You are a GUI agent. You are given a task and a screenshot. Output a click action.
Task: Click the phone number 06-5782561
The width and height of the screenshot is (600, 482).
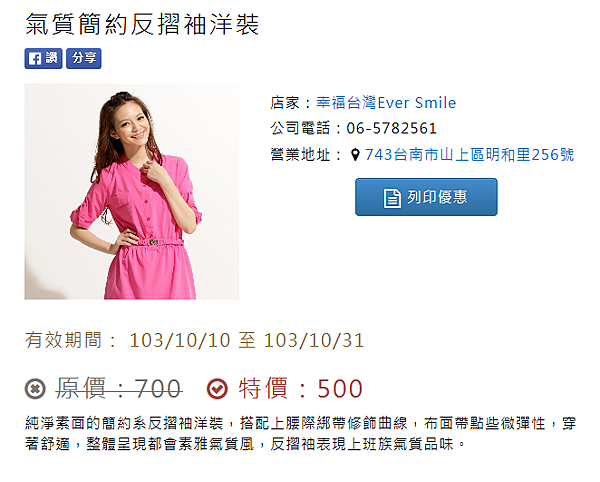[x=391, y=129]
